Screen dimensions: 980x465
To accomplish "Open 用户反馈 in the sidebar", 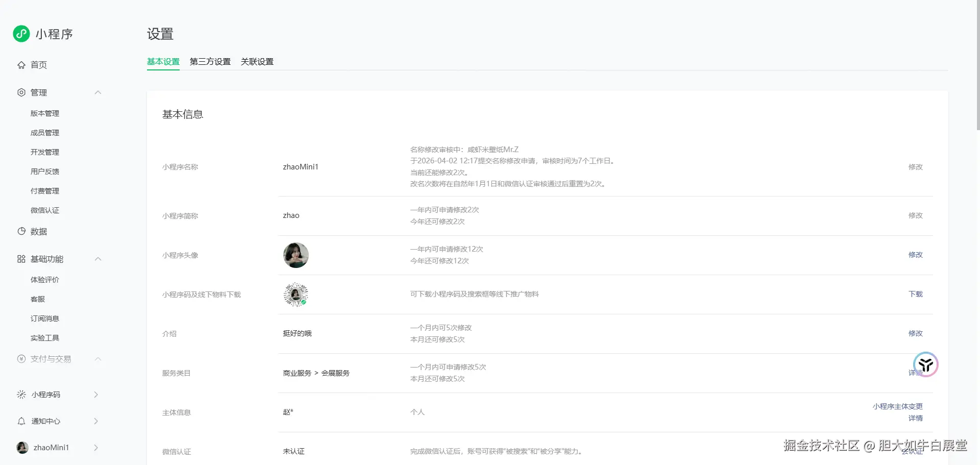I will click(x=45, y=172).
